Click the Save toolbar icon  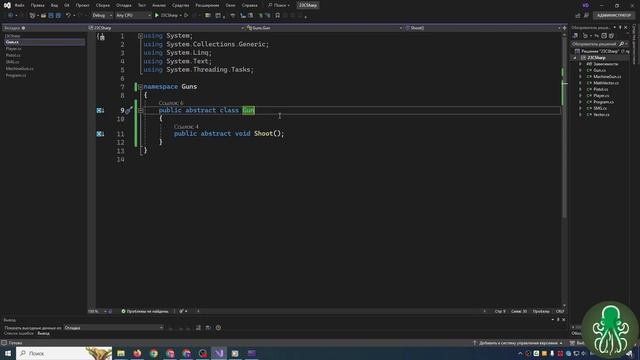point(51,16)
